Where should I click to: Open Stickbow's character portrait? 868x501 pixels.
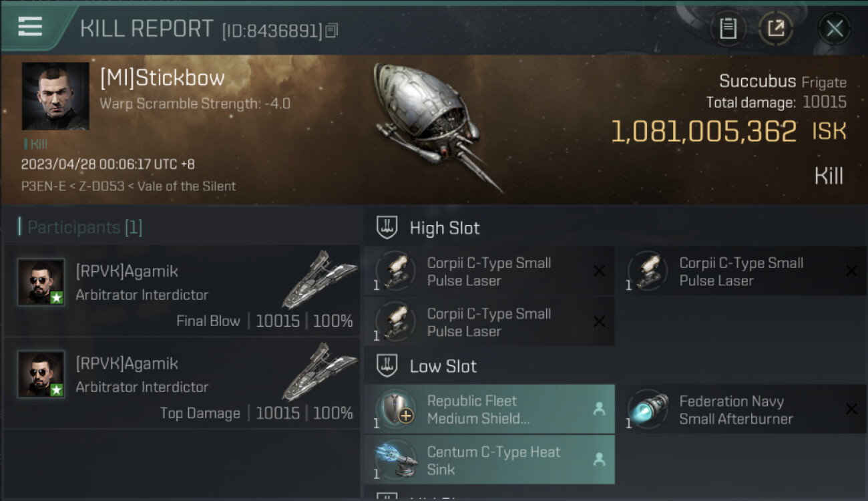[55, 96]
